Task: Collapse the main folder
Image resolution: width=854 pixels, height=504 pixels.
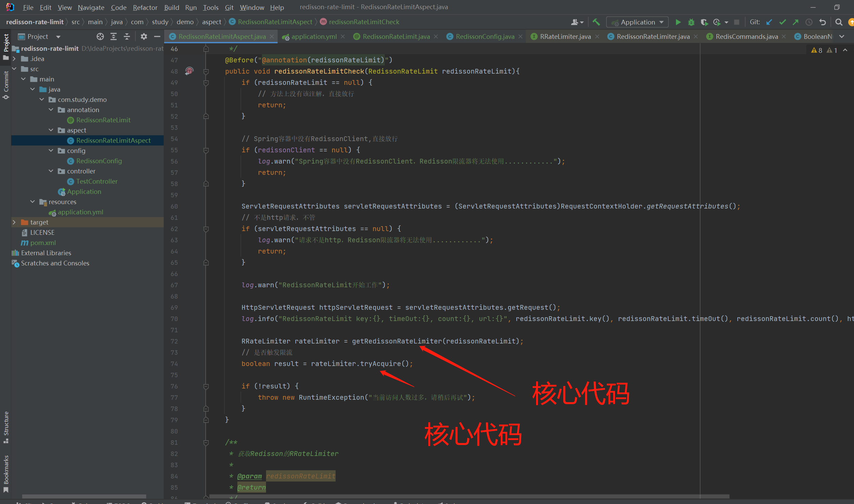Action: pyautogui.click(x=24, y=79)
